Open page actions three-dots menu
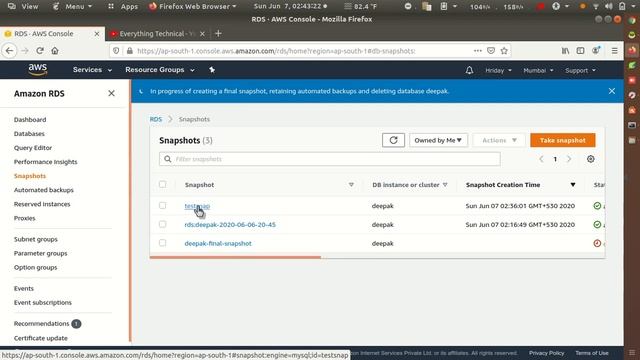The width and height of the screenshot is (640, 360). 478,51
